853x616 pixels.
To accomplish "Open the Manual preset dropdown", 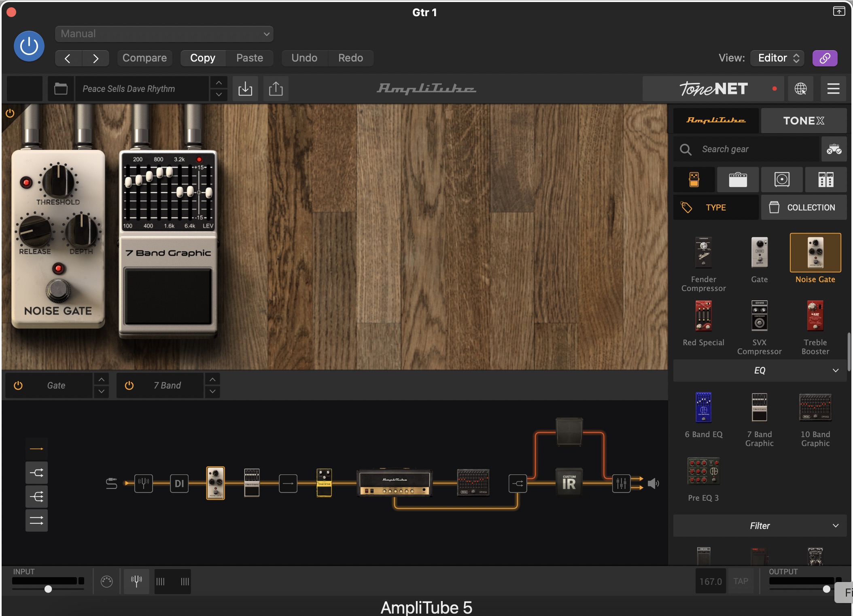I will tap(164, 34).
